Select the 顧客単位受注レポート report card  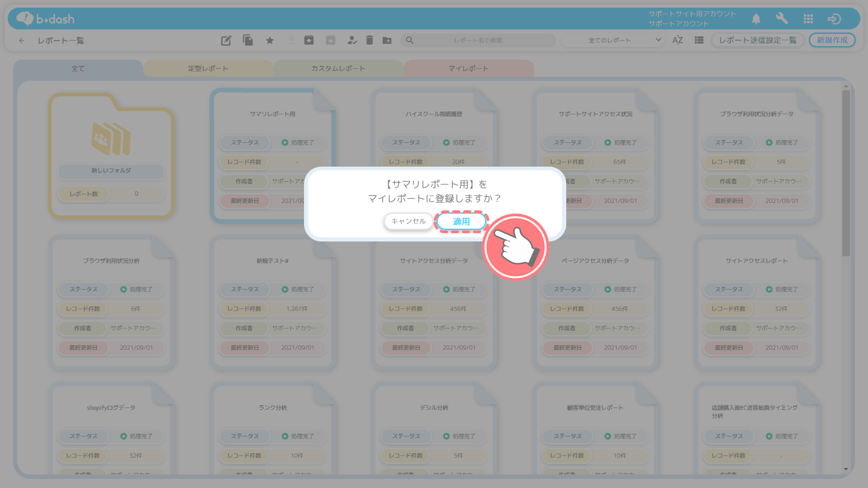pos(595,429)
